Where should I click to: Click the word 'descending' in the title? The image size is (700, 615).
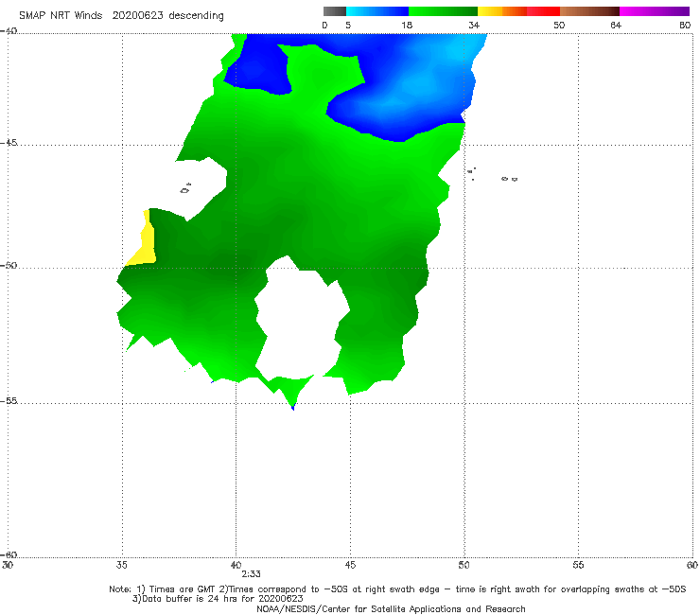197,16
